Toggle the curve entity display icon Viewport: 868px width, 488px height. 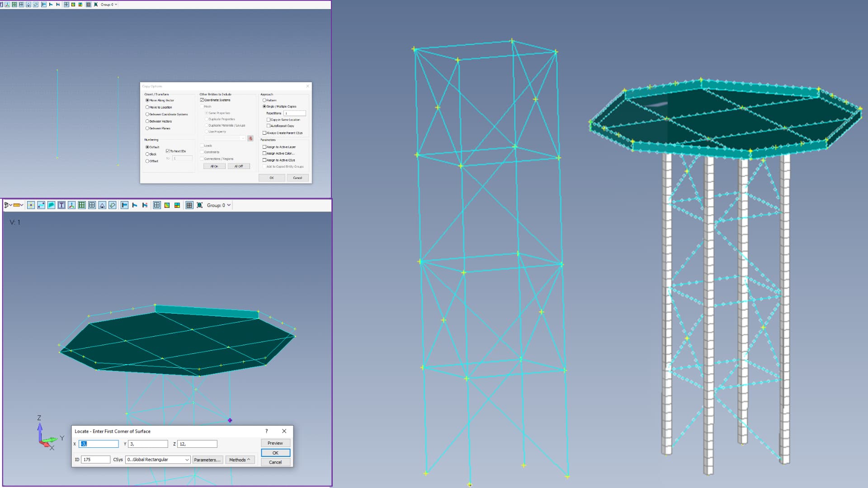click(x=41, y=205)
